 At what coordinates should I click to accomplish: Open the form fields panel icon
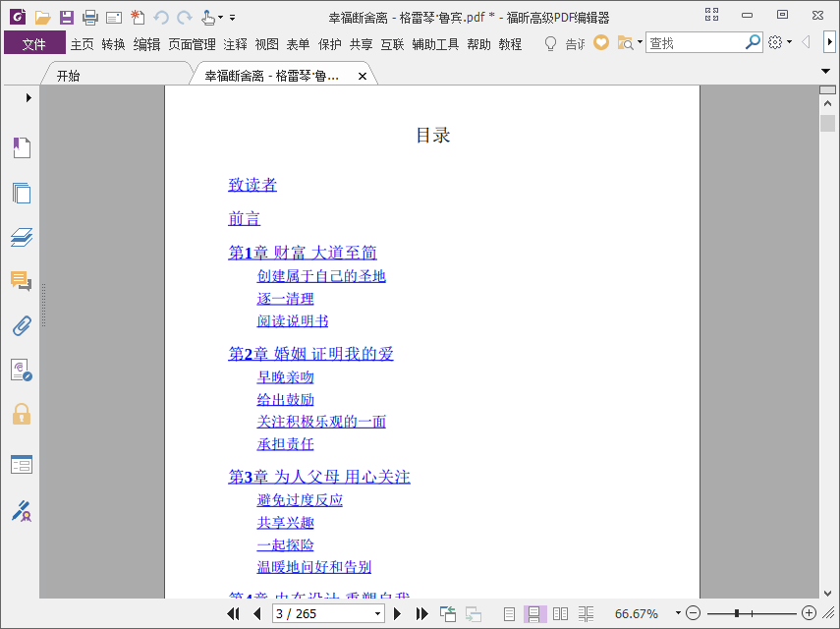(x=22, y=465)
